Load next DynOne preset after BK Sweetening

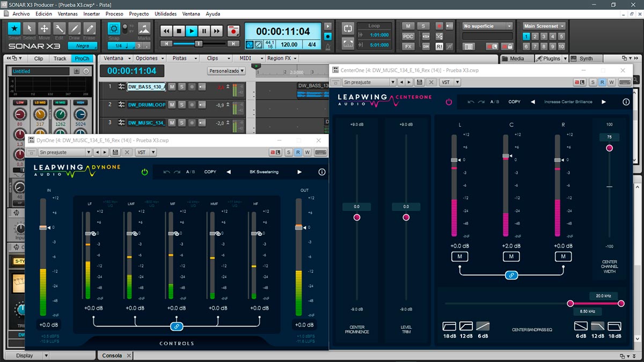pos(299,172)
